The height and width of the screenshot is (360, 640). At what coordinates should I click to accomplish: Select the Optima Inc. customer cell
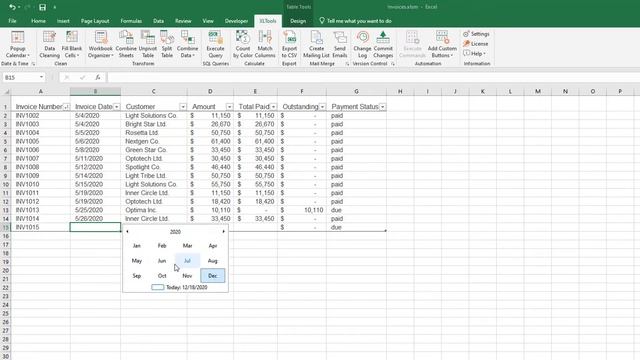click(x=154, y=210)
